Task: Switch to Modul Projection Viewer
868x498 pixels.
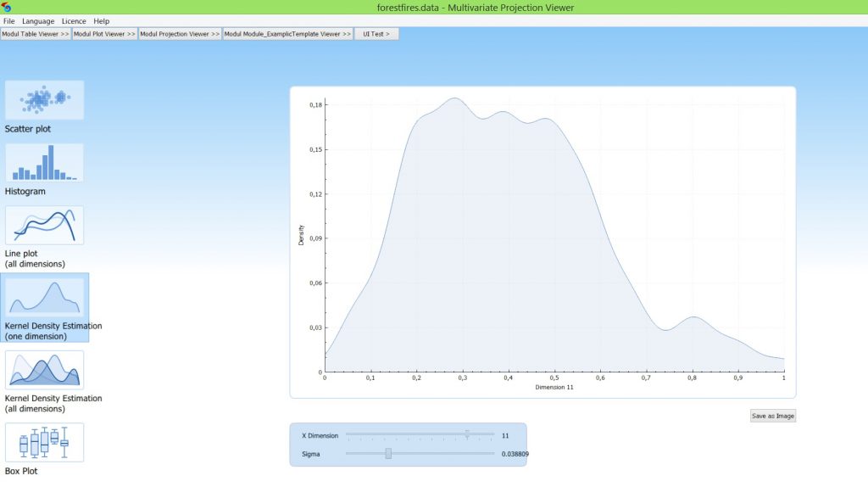Action: click(x=180, y=34)
